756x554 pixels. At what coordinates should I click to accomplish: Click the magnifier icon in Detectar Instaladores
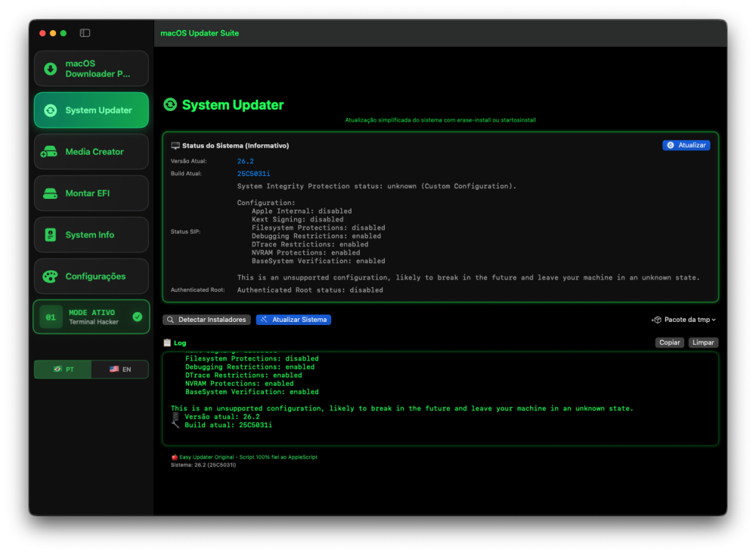[170, 320]
